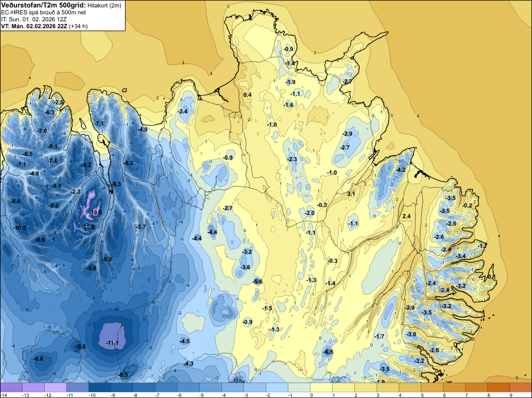
Task: Click the -5.7 temperature label
Action: click(x=141, y=227)
